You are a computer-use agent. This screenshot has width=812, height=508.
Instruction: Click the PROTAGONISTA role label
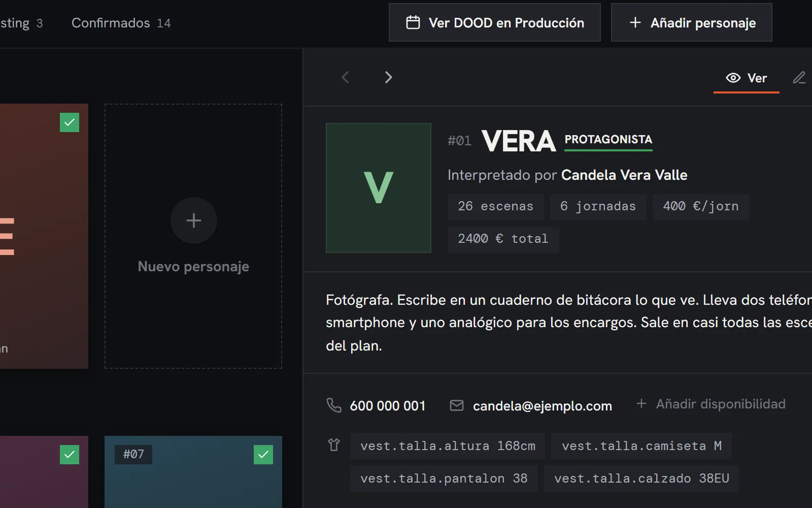608,140
